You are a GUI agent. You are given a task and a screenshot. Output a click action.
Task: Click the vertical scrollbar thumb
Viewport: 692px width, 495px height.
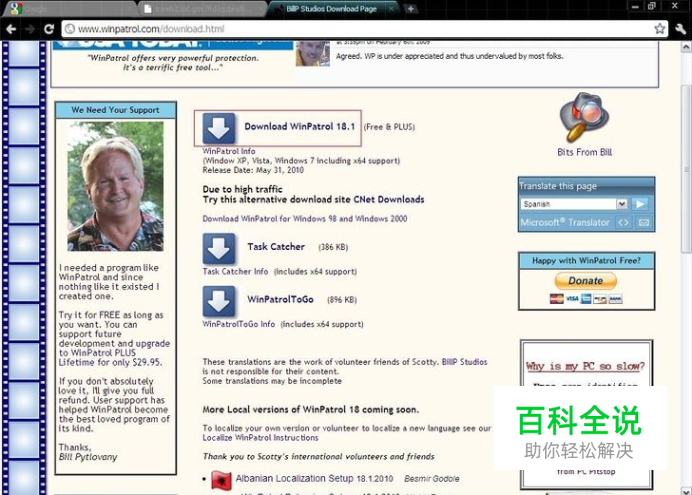tap(686, 169)
